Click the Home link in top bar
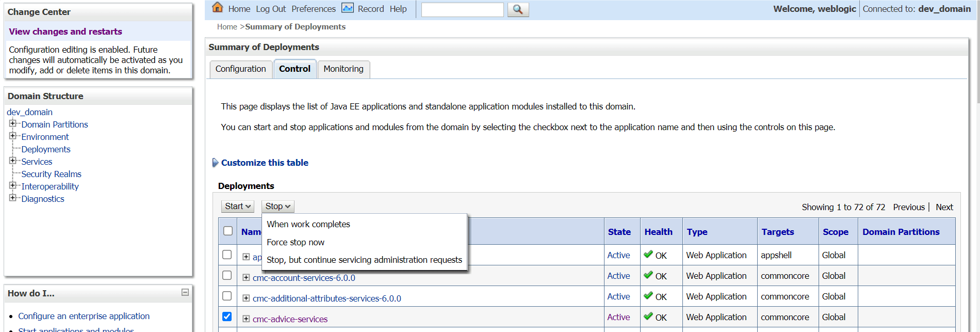 point(239,9)
